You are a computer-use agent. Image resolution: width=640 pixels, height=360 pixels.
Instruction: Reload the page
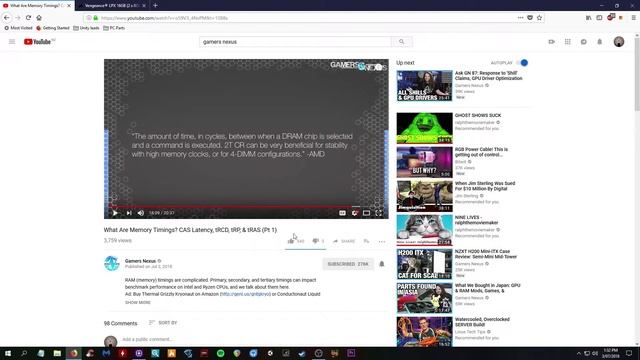(28, 18)
